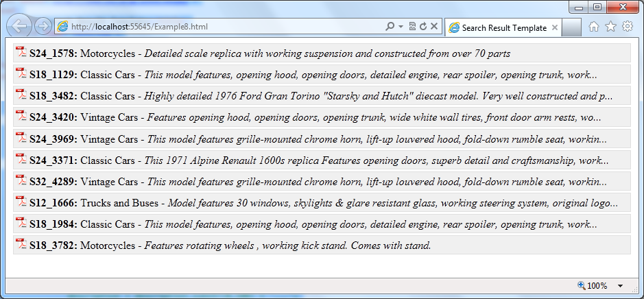Open the Home page icon
644x299 pixels.
593,27
